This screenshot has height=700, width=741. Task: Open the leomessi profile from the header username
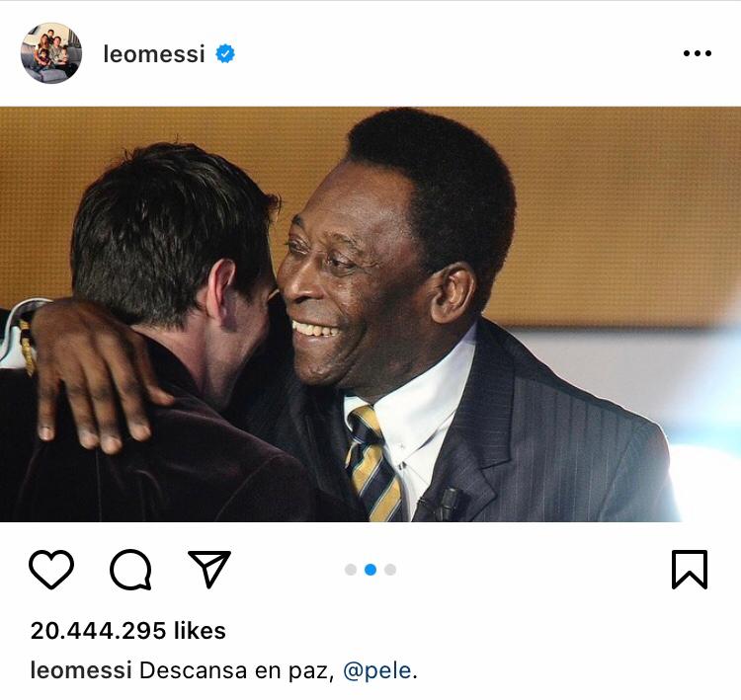click(154, 54)
